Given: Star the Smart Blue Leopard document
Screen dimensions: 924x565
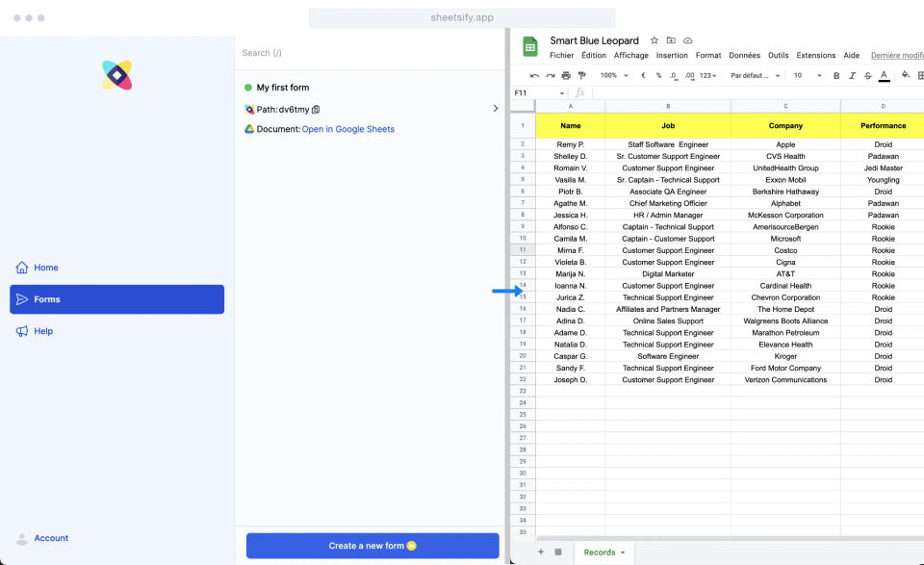Looking at the screenshot, I should point(654,40).
